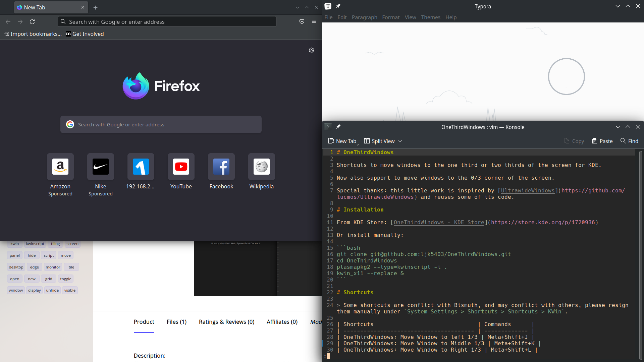The width and height of the screenshot is (644, 362).
Task: Open the new tab personalize gear icon
Action: point(312,50)
